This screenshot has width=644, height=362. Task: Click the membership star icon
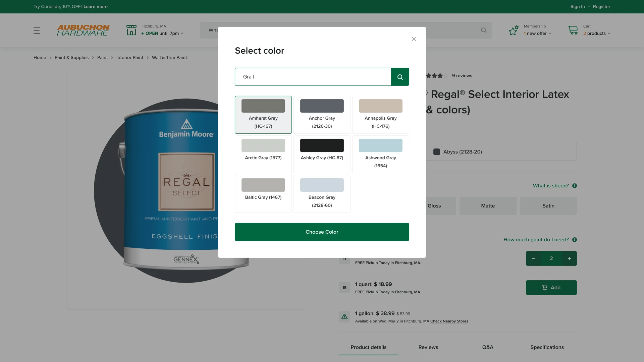pos(514,30)
